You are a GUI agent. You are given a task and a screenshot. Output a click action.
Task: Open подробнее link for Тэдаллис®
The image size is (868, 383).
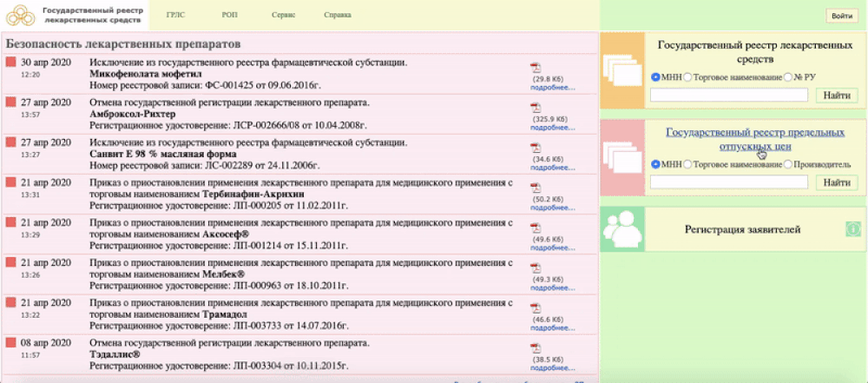tap(552, 368)
